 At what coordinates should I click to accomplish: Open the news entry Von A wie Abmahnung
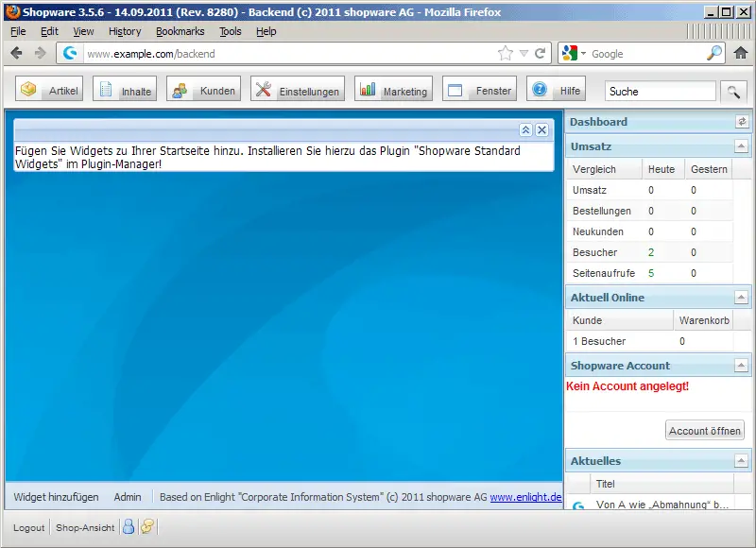pos(661,505)
